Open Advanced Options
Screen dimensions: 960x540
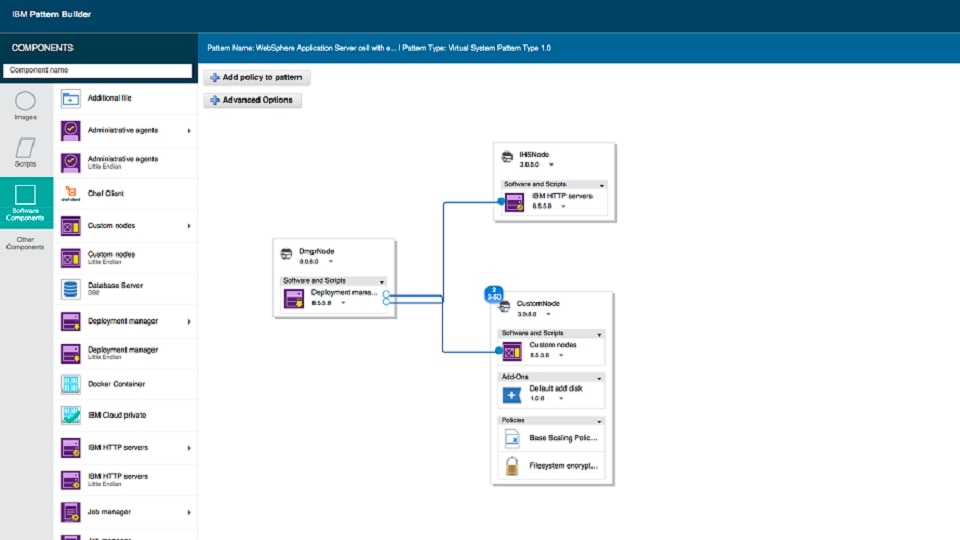coord(252,100)
